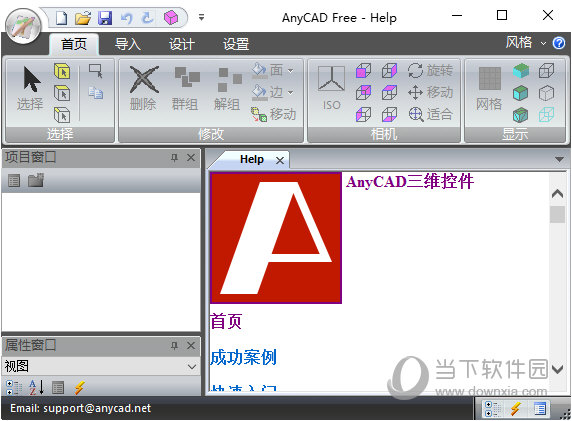Click the bottom-right camera view cube icon
This screenshot has height=421, width=572.
[389, 115]
